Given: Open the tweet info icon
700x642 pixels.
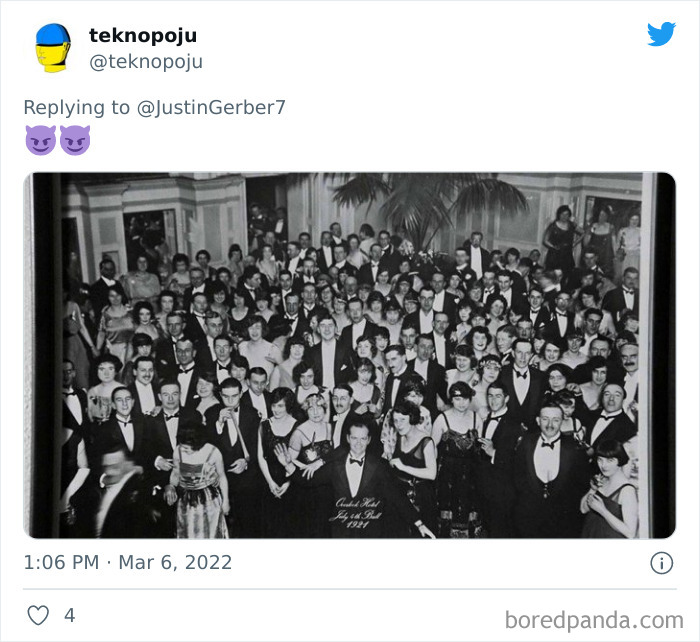Looking at the screenshot, I should (662, 563).
